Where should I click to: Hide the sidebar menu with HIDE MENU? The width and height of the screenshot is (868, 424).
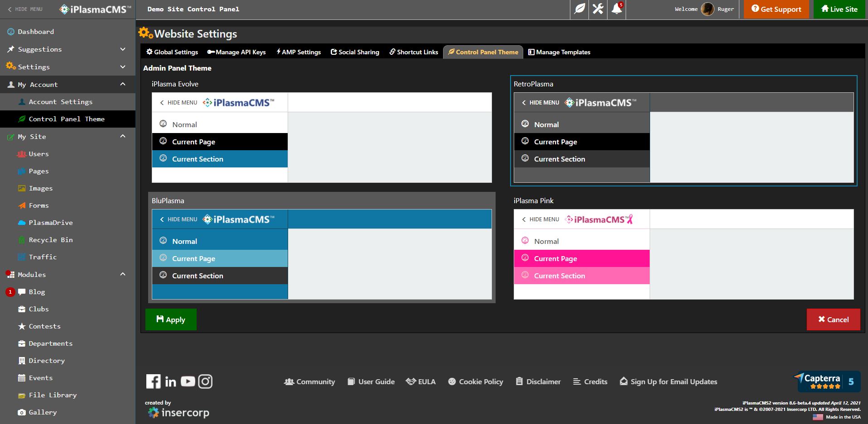(x=25, y=9)
